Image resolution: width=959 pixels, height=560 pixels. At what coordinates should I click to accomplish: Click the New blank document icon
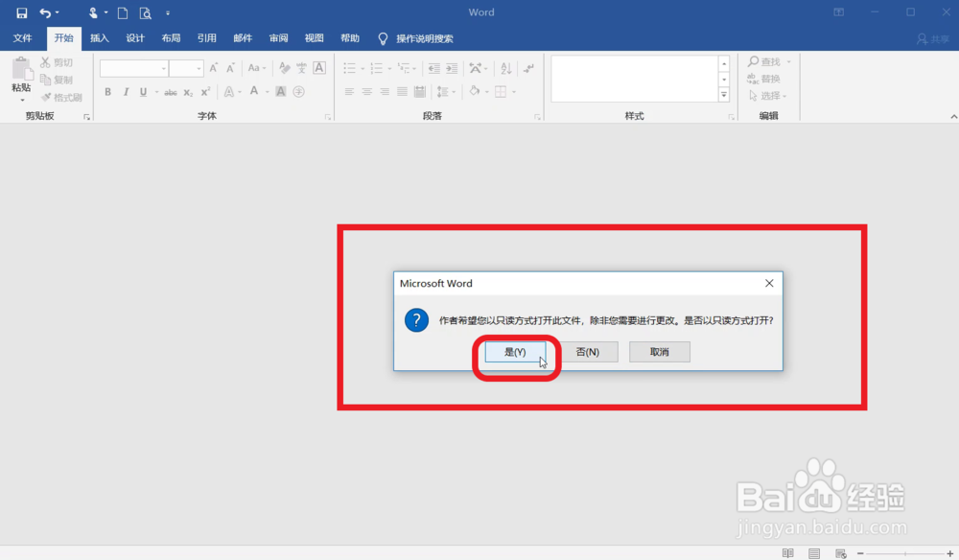[x=123, y=12]
